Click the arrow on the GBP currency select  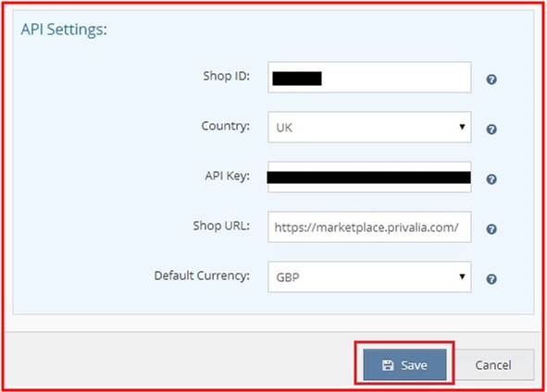coord(462,276)
